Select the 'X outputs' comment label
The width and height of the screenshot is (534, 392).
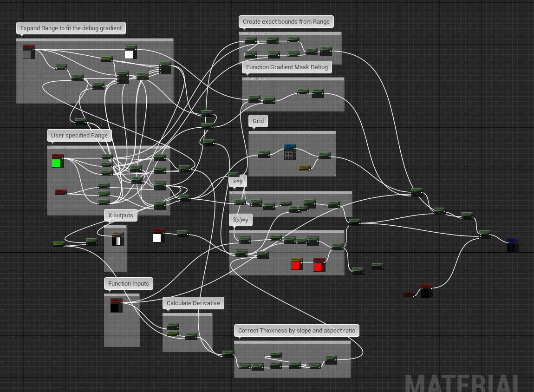click(x=121, y=216)
